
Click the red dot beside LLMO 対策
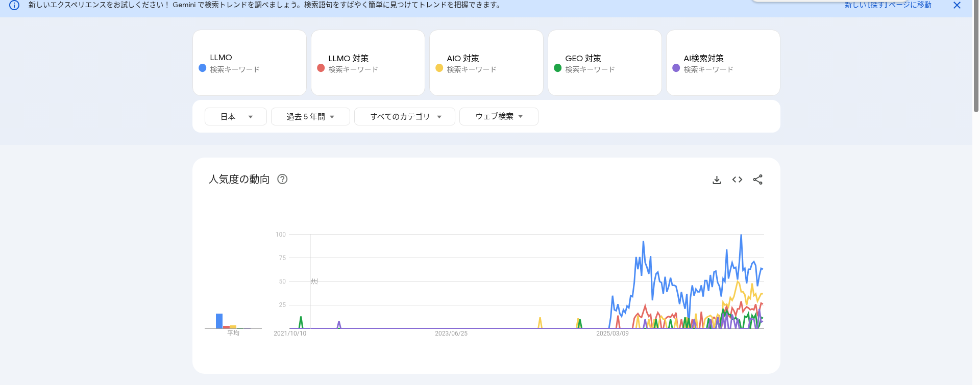(321, 68)
